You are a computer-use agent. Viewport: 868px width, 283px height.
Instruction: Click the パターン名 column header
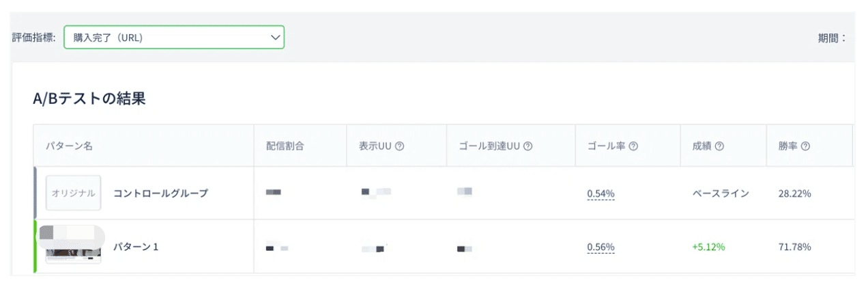(69, 146)
